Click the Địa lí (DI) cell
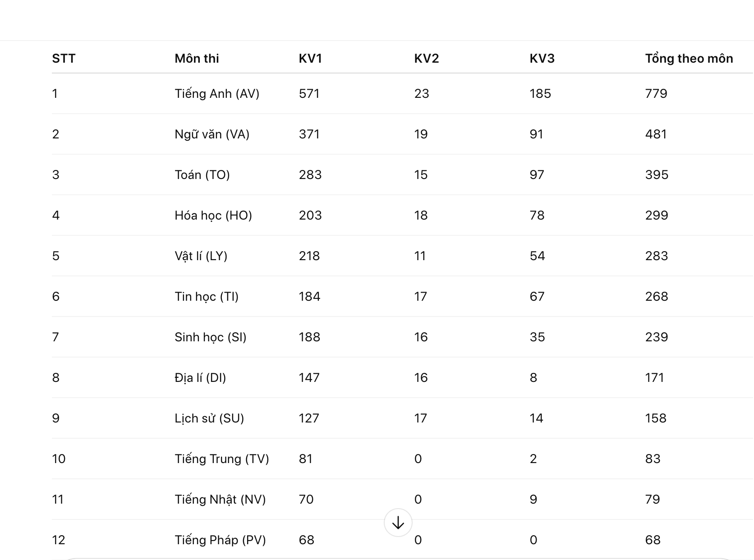This screenshot has height=560, width=754. pos(200,378)
